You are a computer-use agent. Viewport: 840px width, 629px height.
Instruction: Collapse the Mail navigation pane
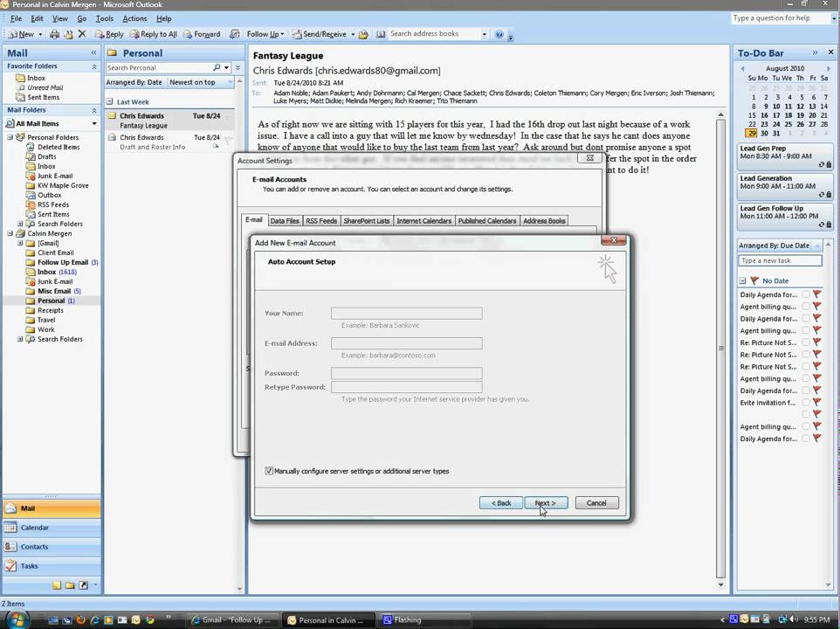pyautogui.click(x=93, y=52)
